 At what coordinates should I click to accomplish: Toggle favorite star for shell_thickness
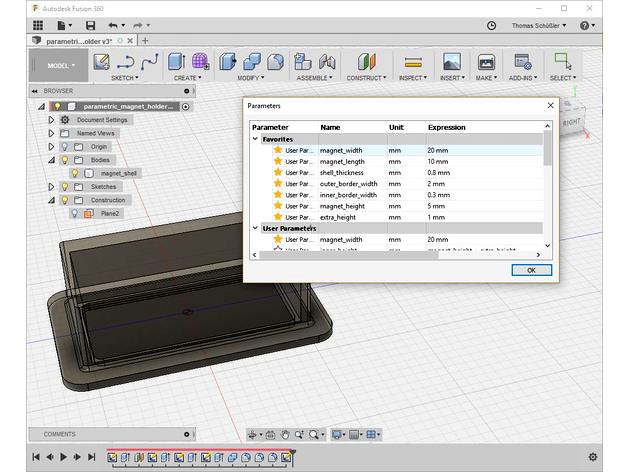point(278,172)
